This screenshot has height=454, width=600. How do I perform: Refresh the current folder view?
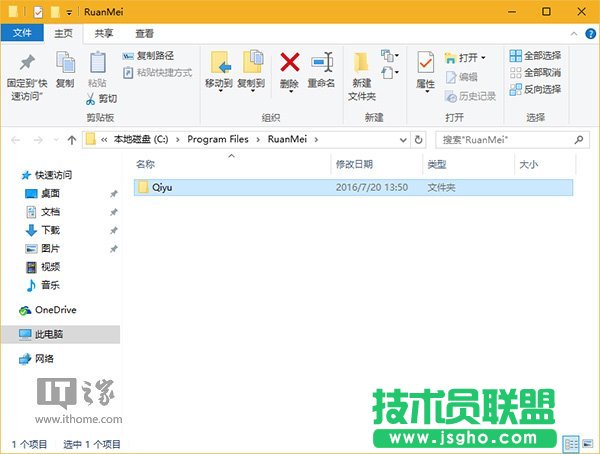[419, 140]
